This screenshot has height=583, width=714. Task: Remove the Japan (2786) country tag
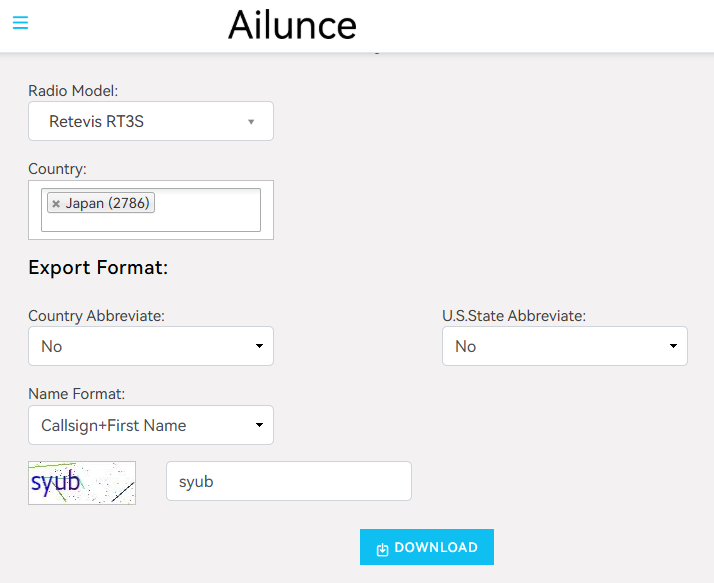tap(56, 204)
